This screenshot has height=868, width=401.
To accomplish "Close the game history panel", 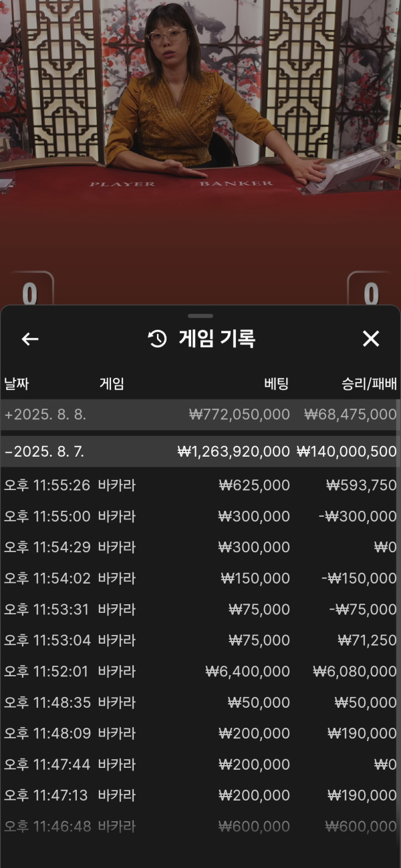I will 371,339.
